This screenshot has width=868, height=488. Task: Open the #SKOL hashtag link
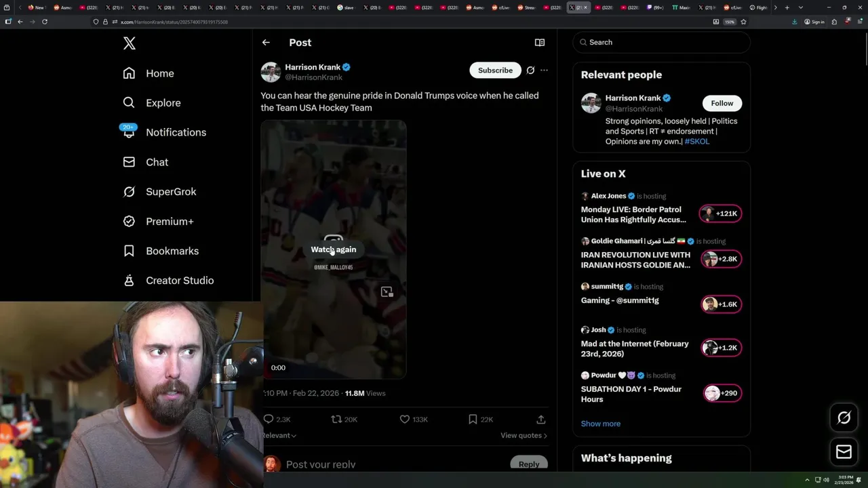pyautogui.click(x=697, y=141)
